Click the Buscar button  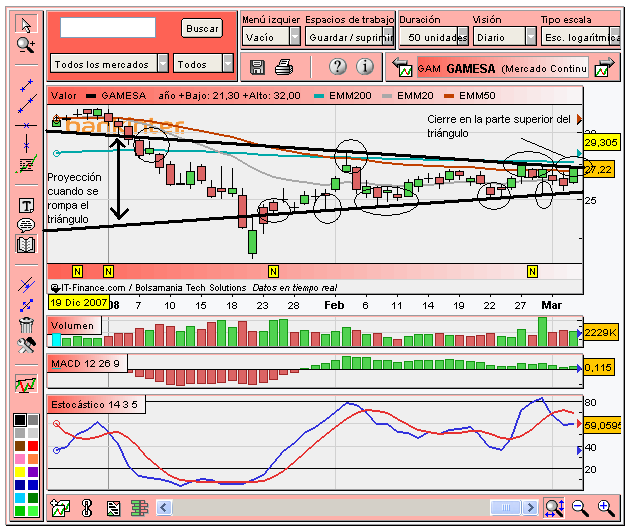pyautogui.click(x=202, y=28)
